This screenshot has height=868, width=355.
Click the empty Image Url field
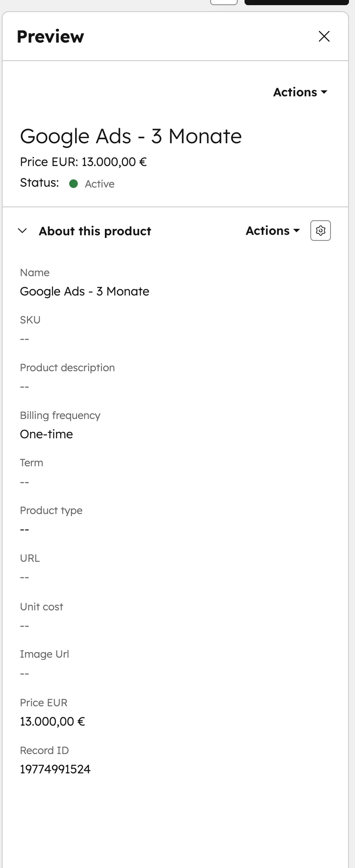(24, 674)
